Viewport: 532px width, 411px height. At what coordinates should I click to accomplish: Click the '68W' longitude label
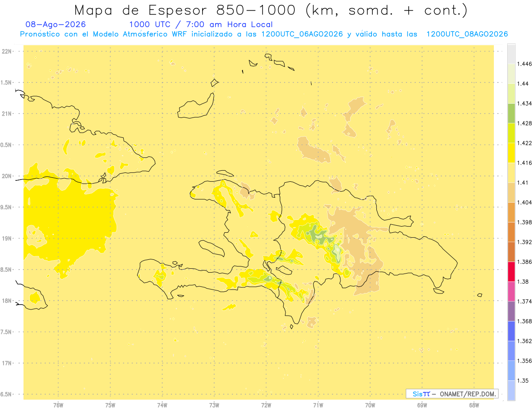coord(474,405)
